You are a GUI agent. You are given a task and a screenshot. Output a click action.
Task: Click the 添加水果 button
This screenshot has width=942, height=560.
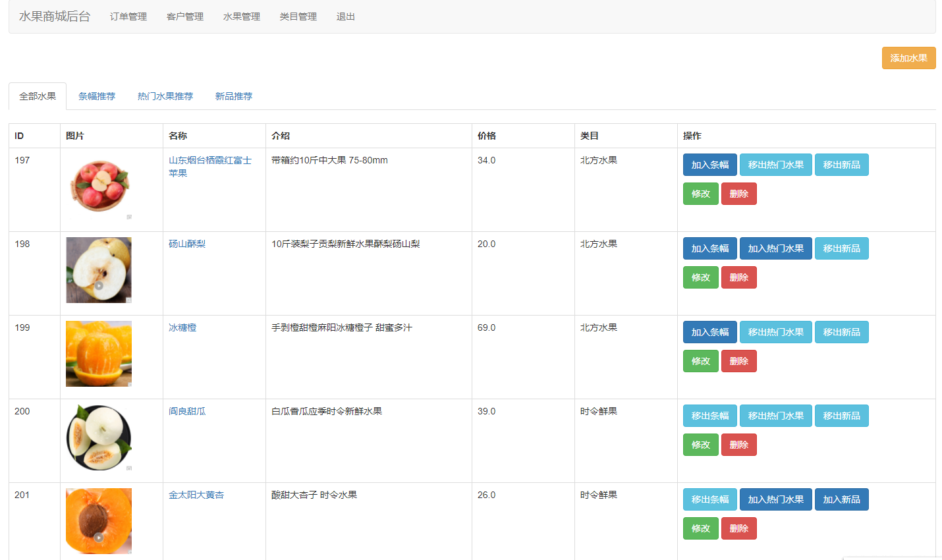[x=908, y=58]
